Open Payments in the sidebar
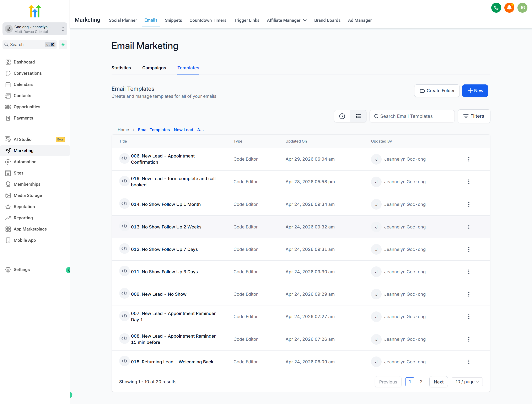 pos(35,118)
